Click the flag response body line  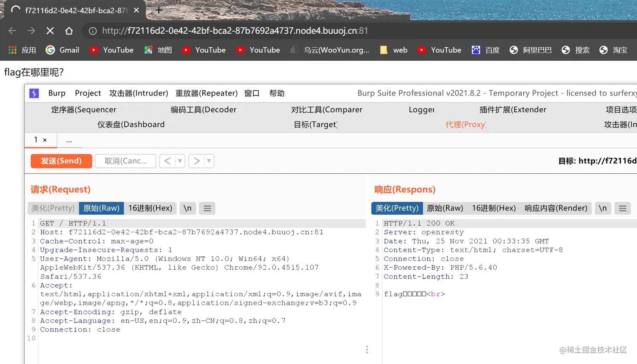415,294
